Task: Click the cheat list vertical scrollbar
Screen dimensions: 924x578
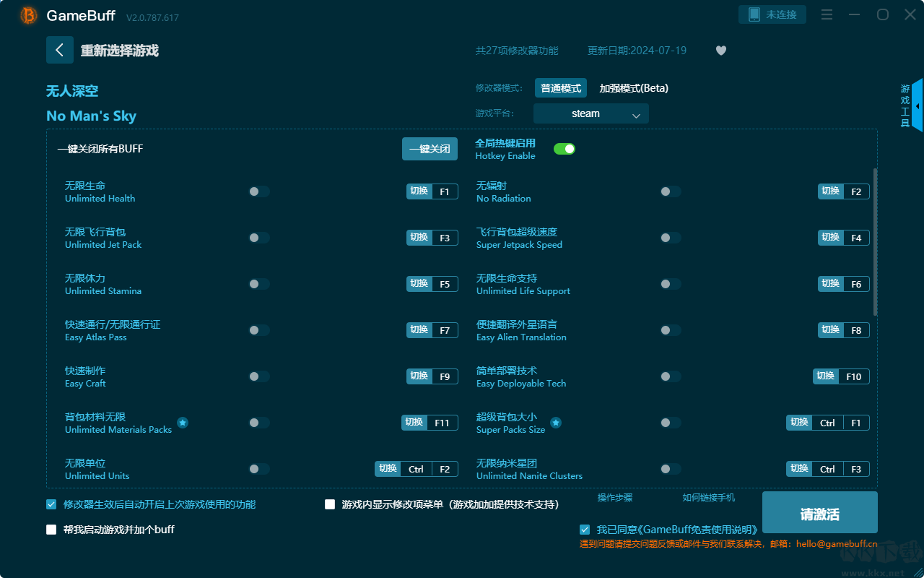Action: [x=876, y=242]
